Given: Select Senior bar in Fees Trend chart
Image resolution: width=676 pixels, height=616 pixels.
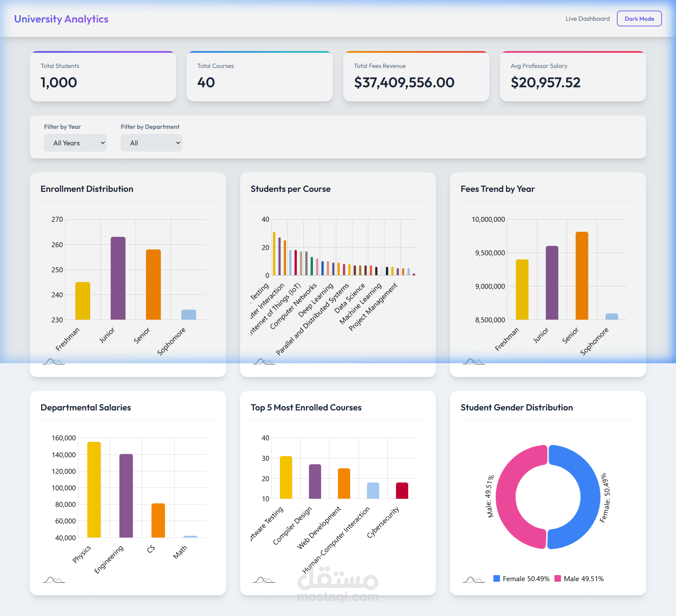Looking at the screenshot, I should coord(582,276).
